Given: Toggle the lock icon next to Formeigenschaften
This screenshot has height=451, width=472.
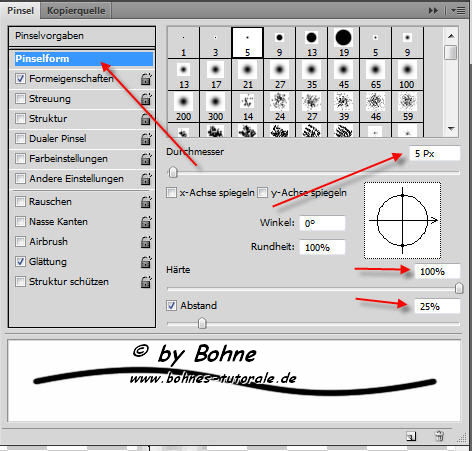Looking at the screenshot, I should click(x=146, y=79).
